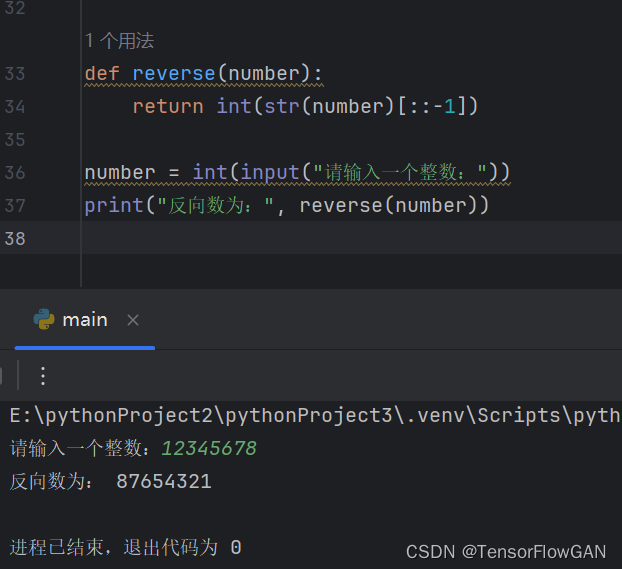Click the "number = int(input(" code line
The image size is (622, 569).
(297, 173)
